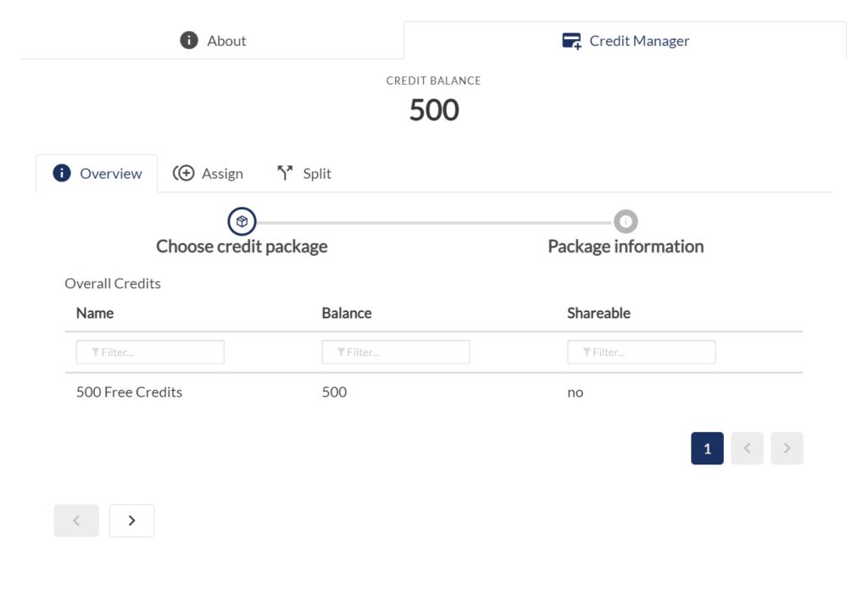Open the Split tab
This screenshot has height=589, width=868.
(304, 173)
